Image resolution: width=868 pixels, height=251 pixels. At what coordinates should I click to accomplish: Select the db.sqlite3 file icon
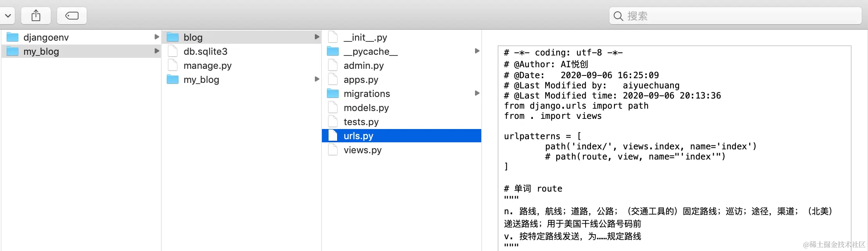coord(173,51)
